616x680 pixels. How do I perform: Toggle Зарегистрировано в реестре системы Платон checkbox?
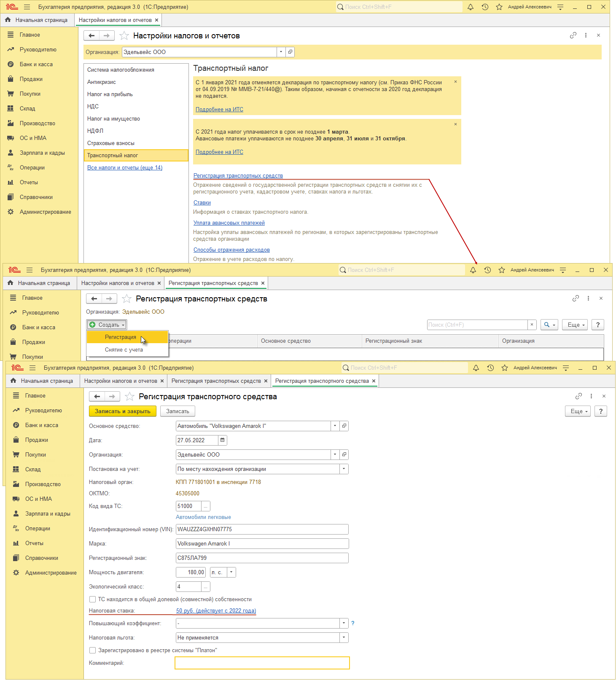93,650
